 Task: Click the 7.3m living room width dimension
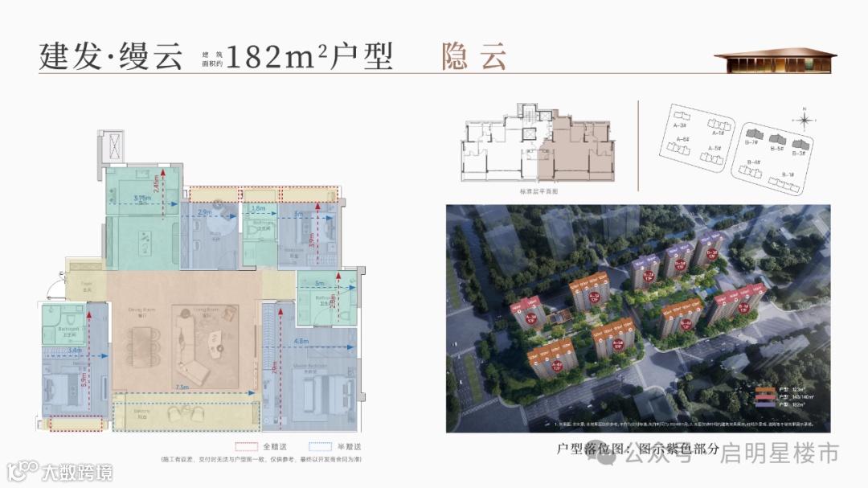(x=182, y=388)
